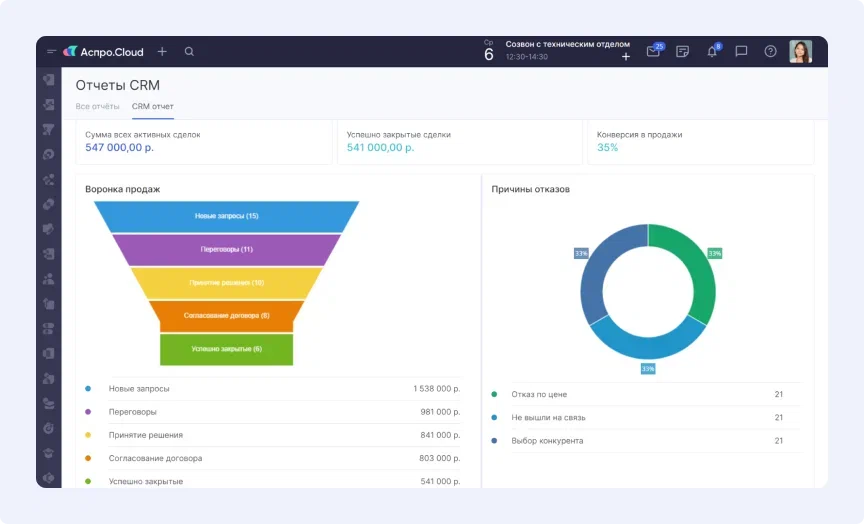This screenshot has height=524, width=864.
Task: Click the Аспро.Cloud logo
Action: [x=105, y=52]
